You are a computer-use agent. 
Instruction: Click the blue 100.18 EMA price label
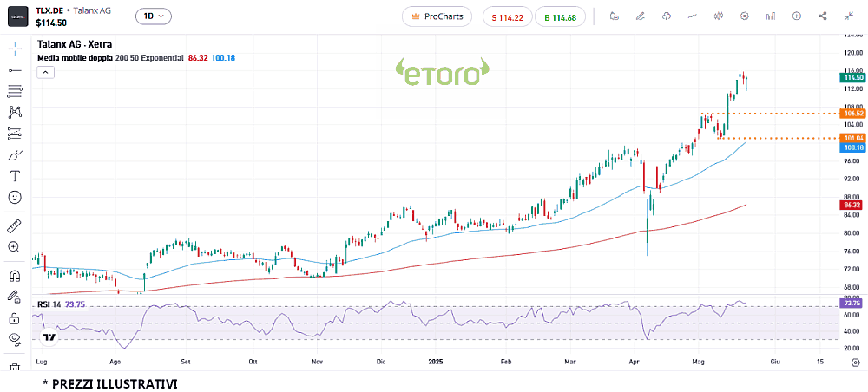(852, 147)
